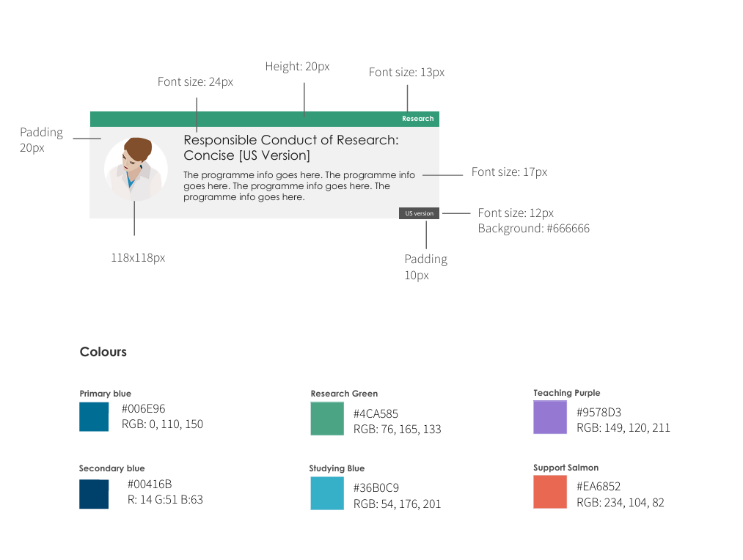Click the 'Background: #666666' annotation text

click(533, 229)
